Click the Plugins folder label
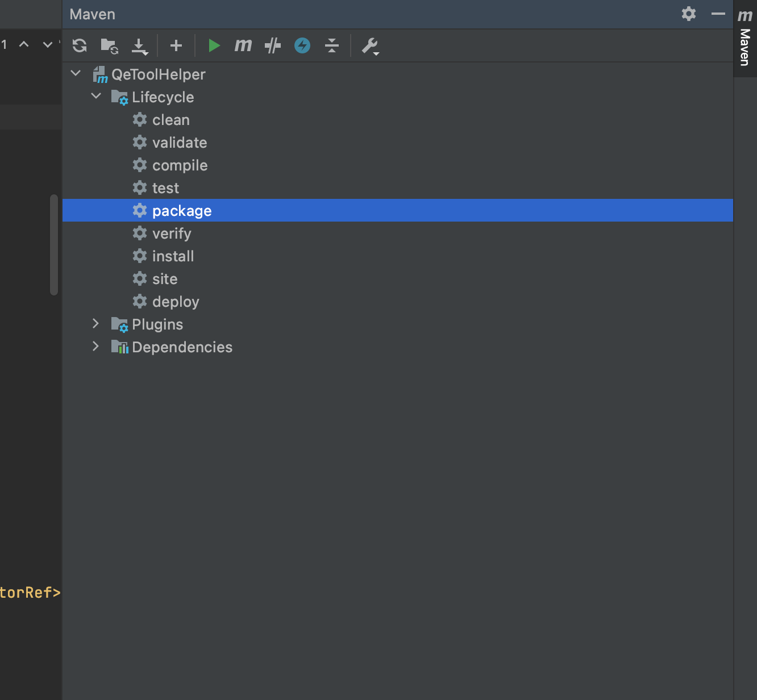This screenshot has width=757, height=700. (157, 324)
